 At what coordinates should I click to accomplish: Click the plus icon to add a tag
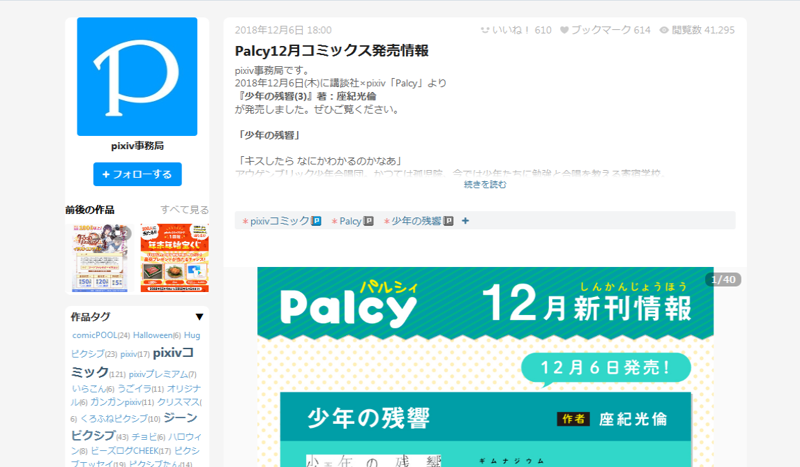(465, 221)
